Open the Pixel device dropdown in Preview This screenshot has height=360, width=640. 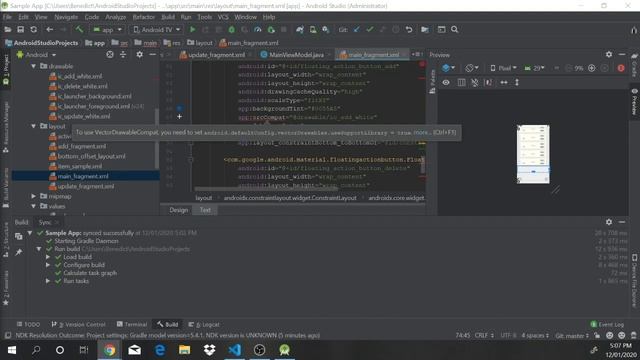coord(503,68)
